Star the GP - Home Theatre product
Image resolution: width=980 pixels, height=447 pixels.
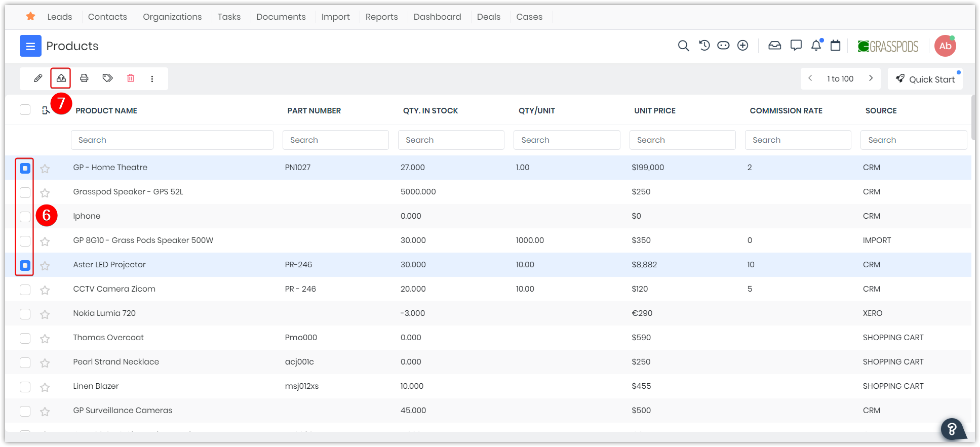point(45,169)
